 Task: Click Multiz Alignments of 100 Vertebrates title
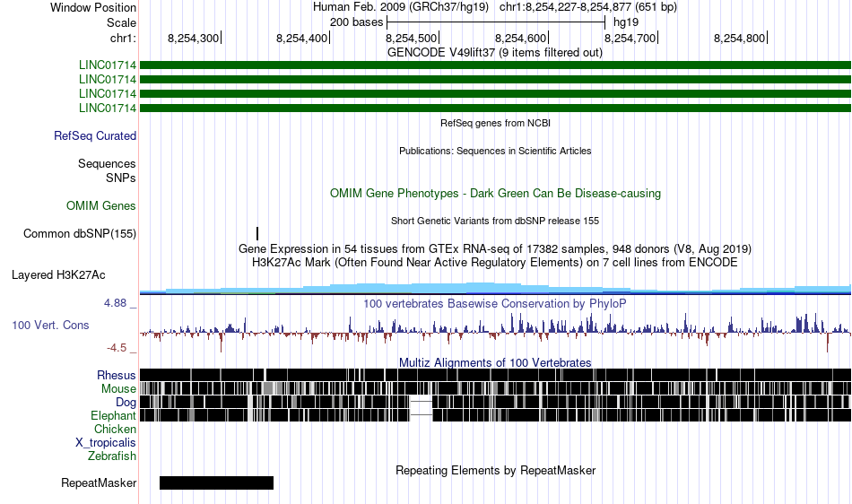point(495,362)
